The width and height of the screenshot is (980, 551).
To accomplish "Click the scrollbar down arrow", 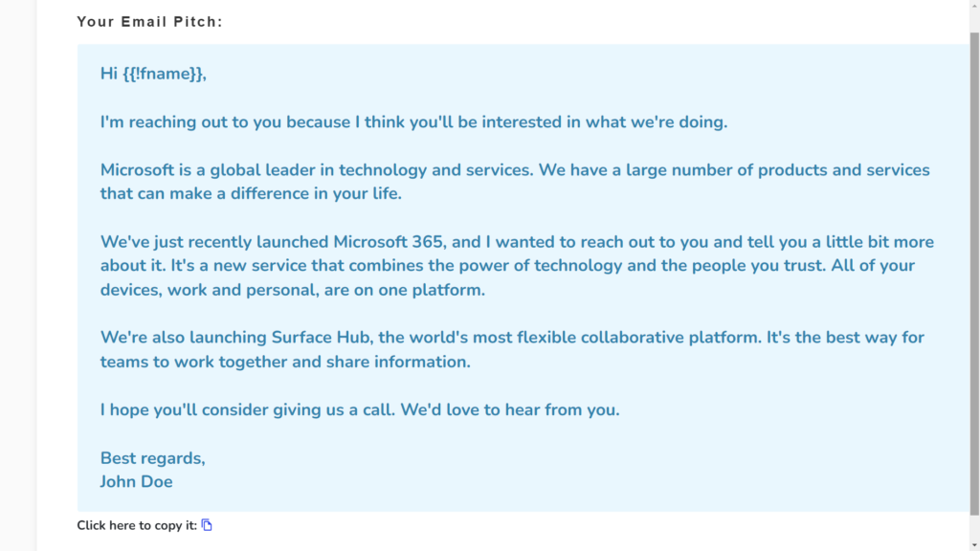I will coord(974,545).
